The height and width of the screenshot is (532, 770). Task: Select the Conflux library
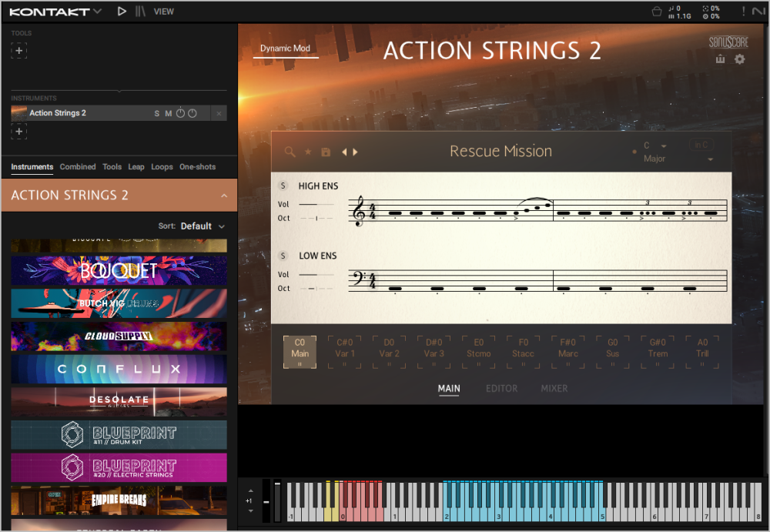(x=119, y=370)
